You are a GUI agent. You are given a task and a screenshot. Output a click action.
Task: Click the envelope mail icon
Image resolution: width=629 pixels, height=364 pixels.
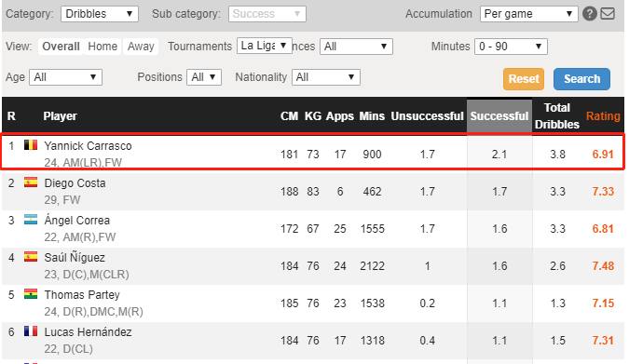click(x=608, y=14)
